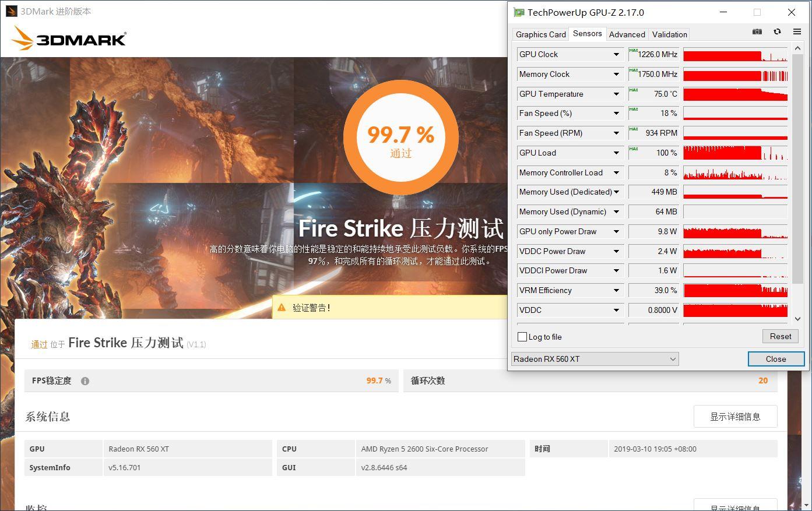
Task: Expand the VRM Efficiency sensor dropdown
Action: point(616,291)
